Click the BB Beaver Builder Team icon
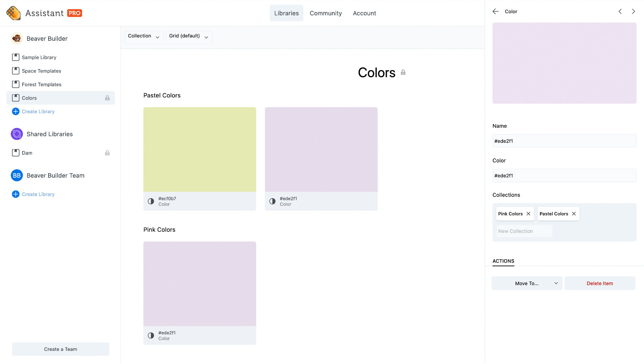The width and height of the screenshot is (644, 364). [x=16, y=175]
